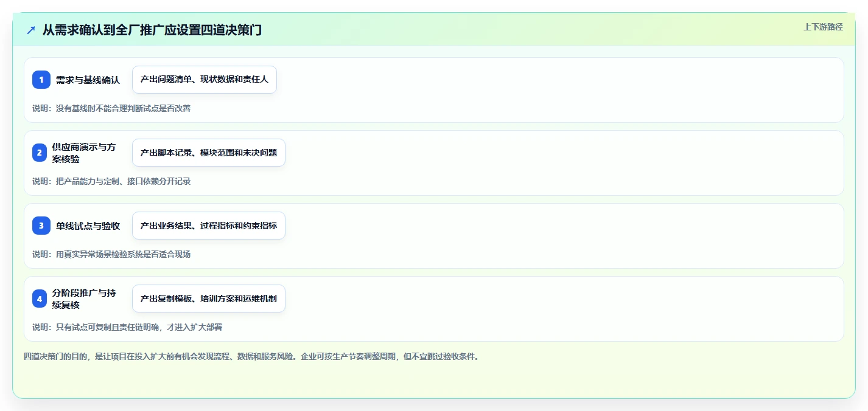Viewport: 868px width, 411px height.
Task: Click the 产出脚本记录、模块范围和未决问题 pill
Action: point(209,153)
